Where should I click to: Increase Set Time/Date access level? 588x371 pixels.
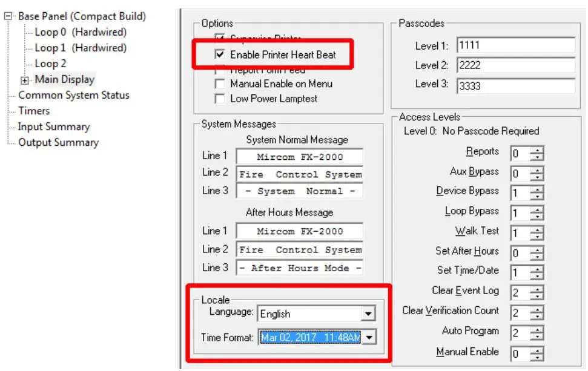(537, 269)
